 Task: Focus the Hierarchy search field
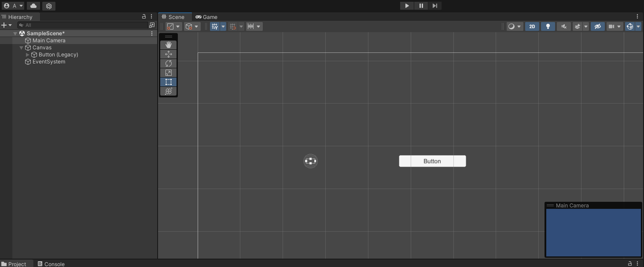82,25
